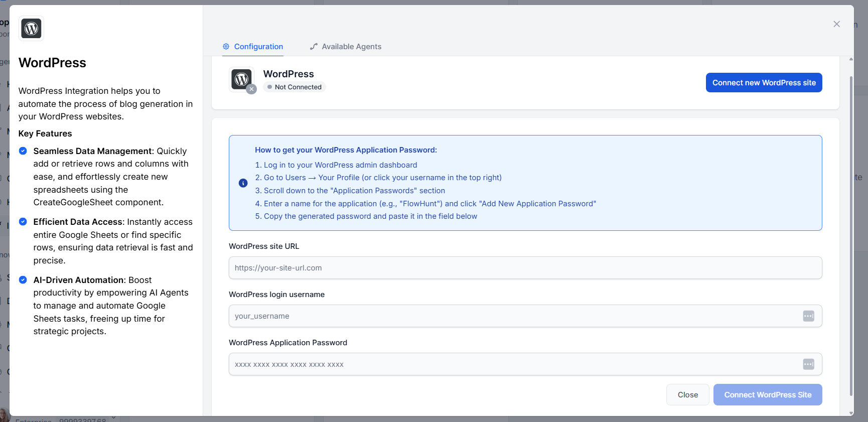Click the scrollbar up arrow
This screenshot has height=422, width=868.
(x=851, y=59)
